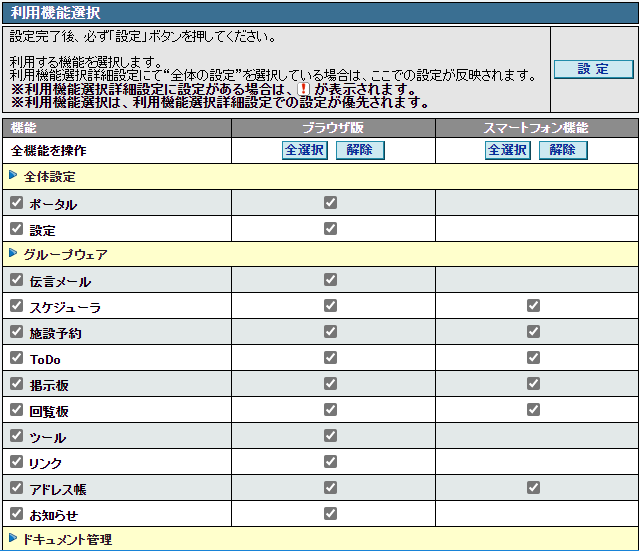This screenshot has height=551, width=639.
Task: Toggle the スケジューラ row checkbox in 機能 column
Action: point(16,306)
